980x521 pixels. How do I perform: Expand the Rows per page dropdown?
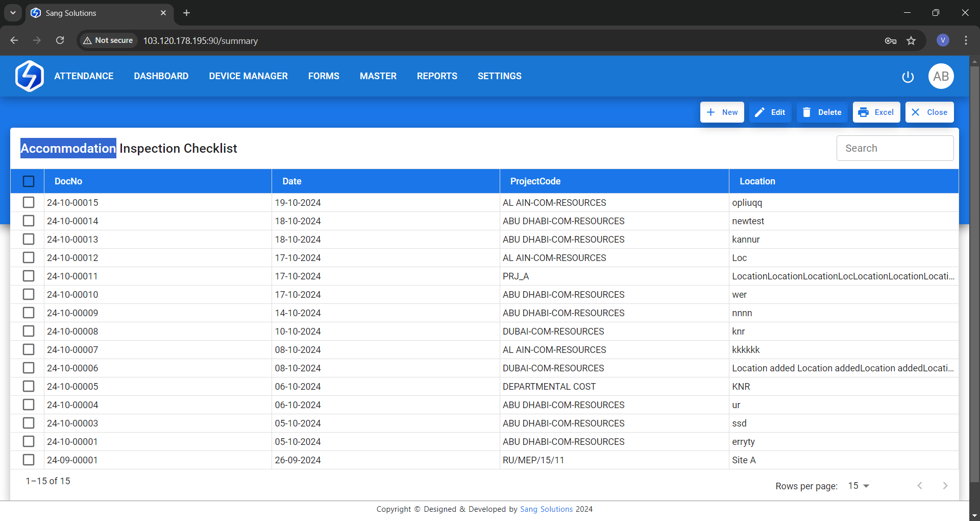(x=859, y=486)
